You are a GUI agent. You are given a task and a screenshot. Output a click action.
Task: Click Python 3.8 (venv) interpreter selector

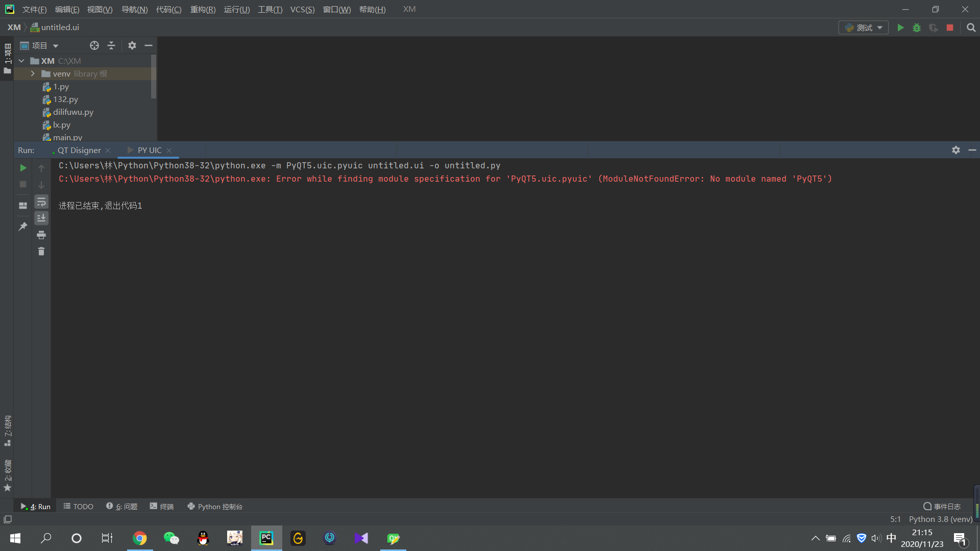941,519
